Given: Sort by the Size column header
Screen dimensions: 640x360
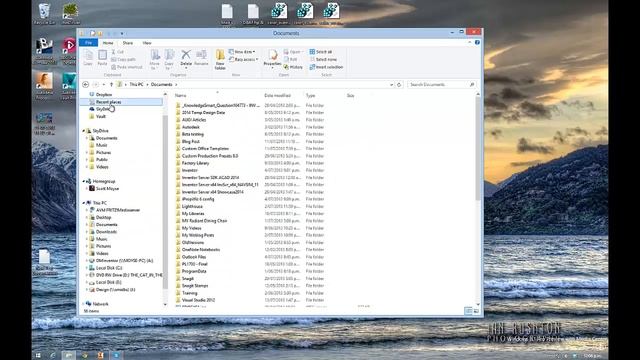Looking at the screenshot, I should click(350, 96).
